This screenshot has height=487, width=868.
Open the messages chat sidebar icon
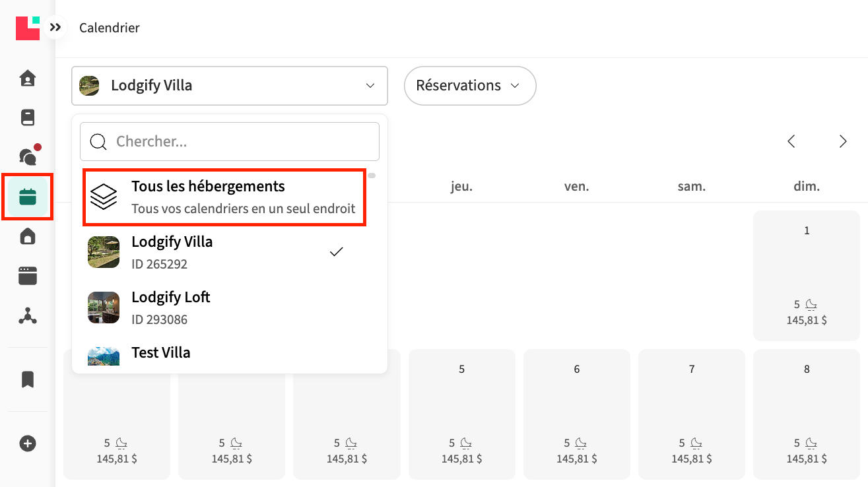tap(28, 156)
